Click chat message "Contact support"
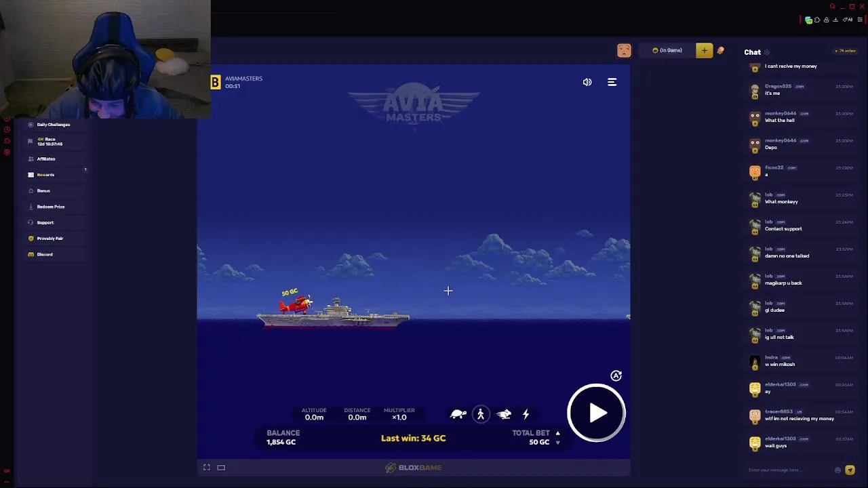Viewport: 868px width, 488px height. pyautogui.click(x=783, y=229)
